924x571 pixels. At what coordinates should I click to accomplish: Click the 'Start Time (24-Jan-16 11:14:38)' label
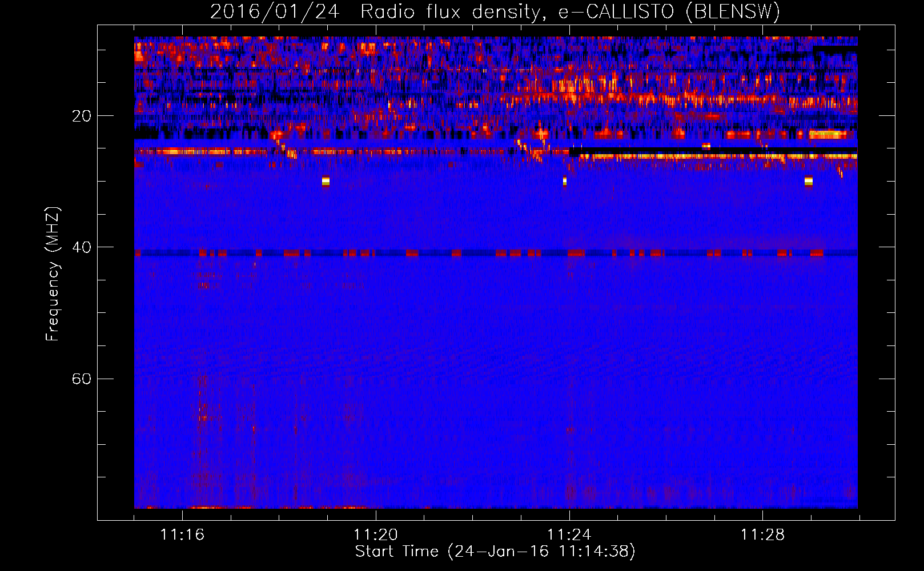point(495,552)
